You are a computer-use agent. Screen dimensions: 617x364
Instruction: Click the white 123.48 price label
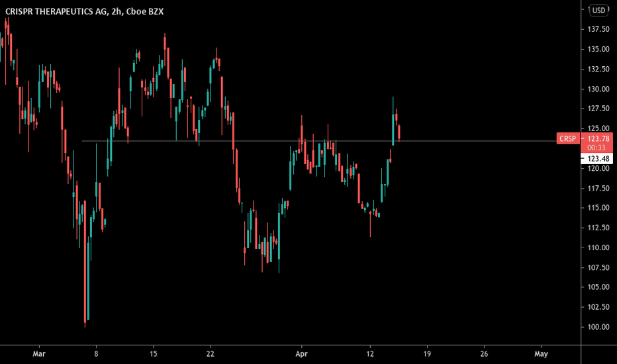click(x=598, y=159)
